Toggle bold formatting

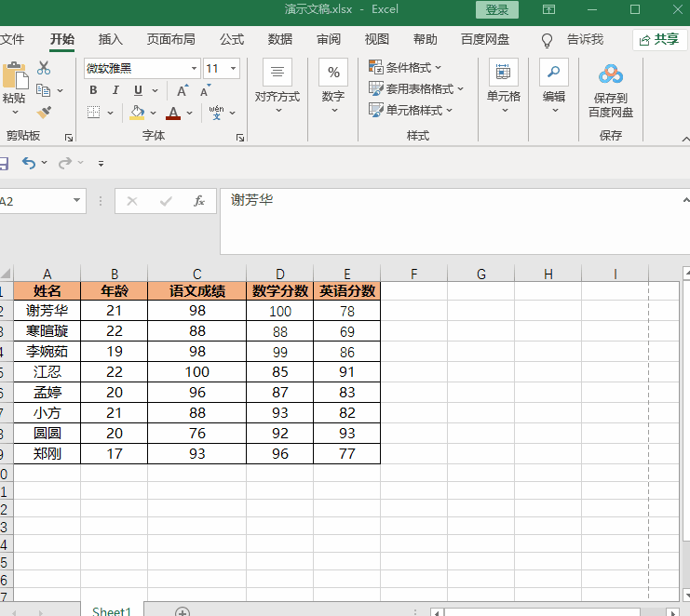(93, 91)
